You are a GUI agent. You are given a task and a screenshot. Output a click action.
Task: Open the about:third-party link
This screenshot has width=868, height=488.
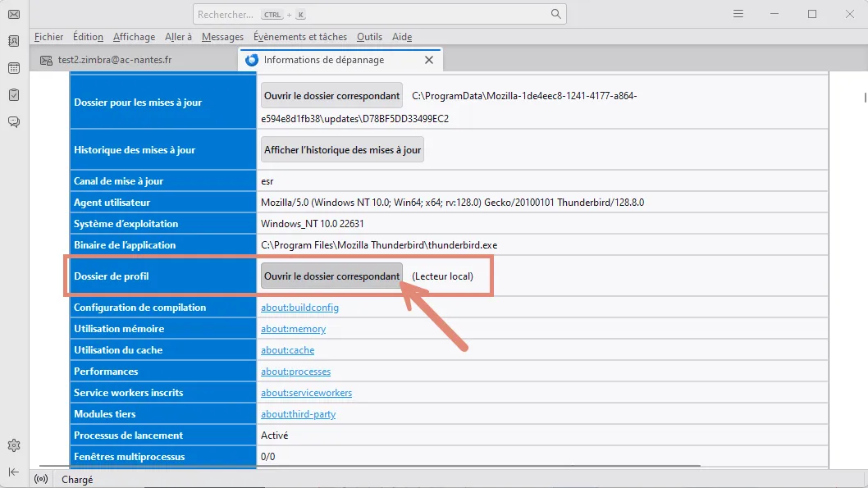click(x=298, y=414)
